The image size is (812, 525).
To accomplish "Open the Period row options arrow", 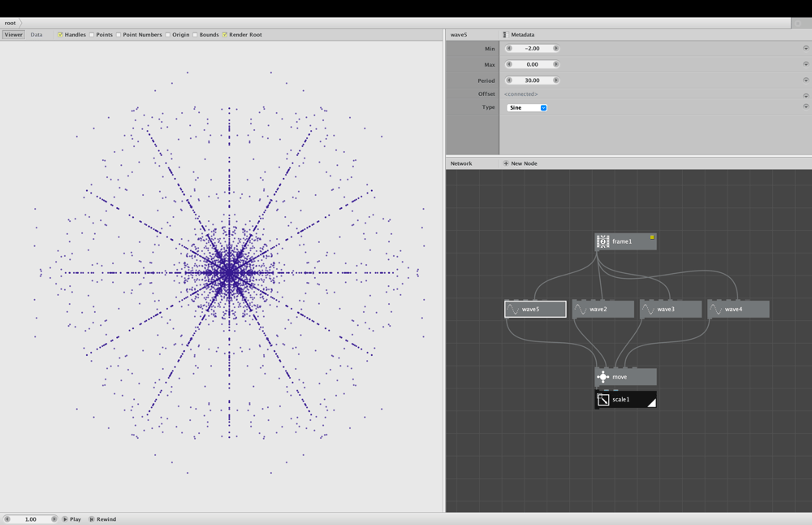I will [806, 80].
